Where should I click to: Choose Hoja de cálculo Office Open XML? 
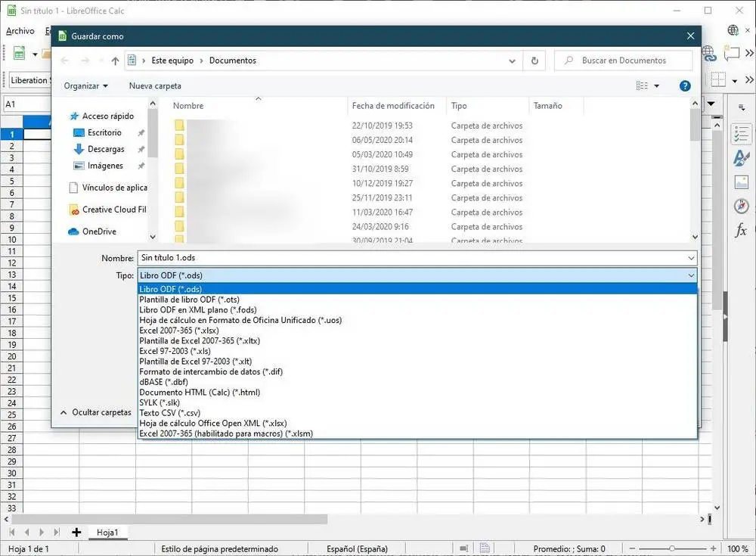coord(417,424)
